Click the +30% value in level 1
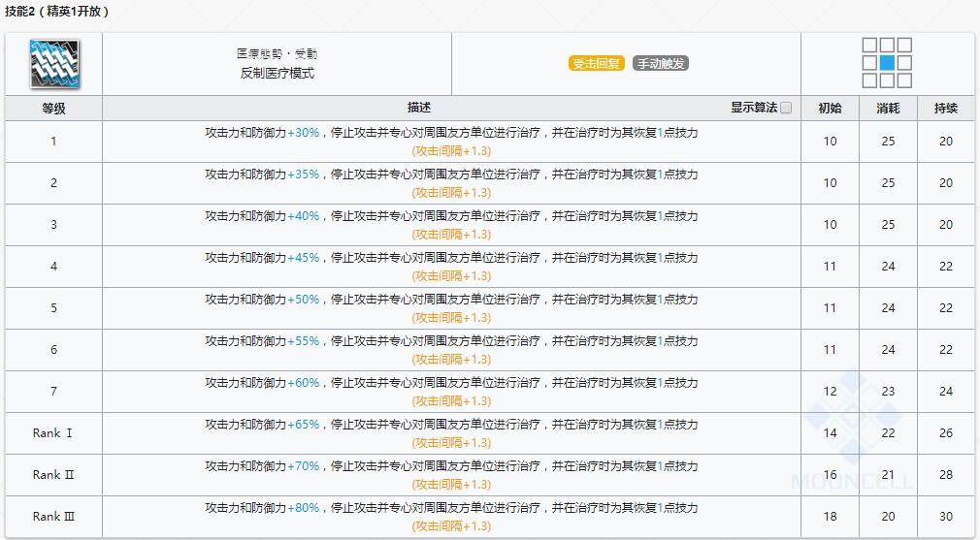 (303, 133)
